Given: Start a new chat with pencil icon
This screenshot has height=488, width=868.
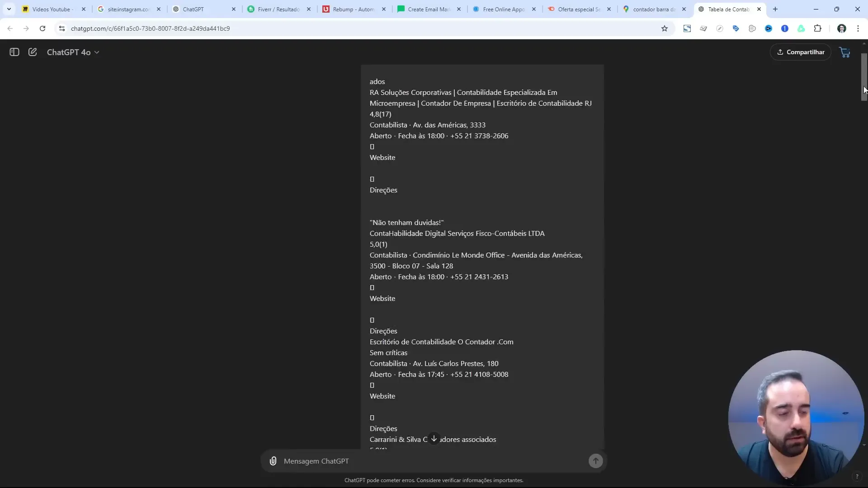Looking at the screenshot, I should pyautogui.click(x=33, y=52).
